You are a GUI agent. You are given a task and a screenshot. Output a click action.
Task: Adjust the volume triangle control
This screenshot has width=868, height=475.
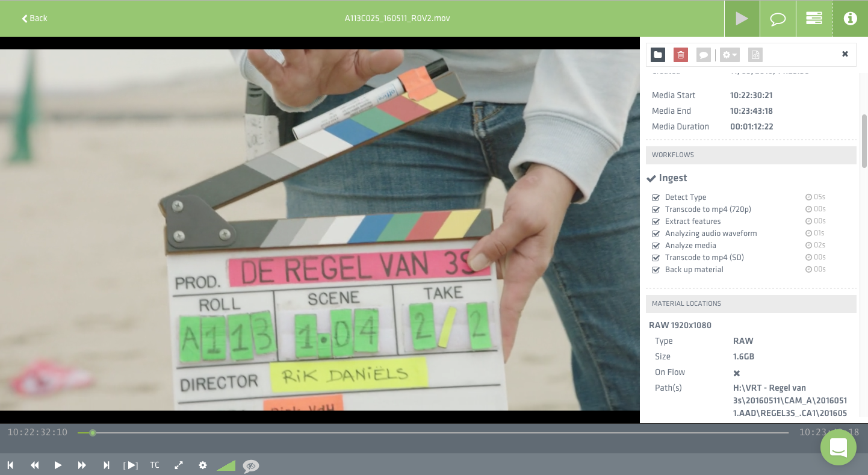[226, 465]
